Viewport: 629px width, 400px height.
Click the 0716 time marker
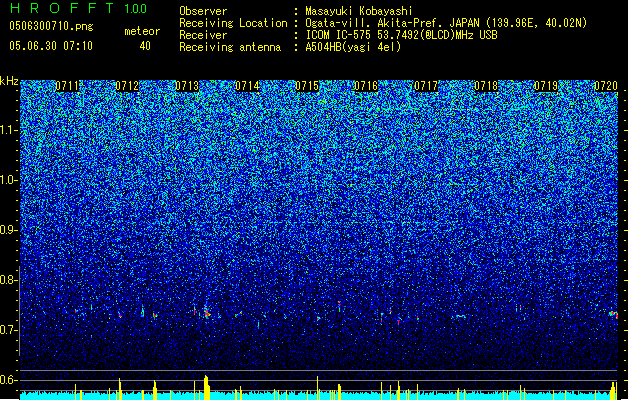[x=366, y=86]
